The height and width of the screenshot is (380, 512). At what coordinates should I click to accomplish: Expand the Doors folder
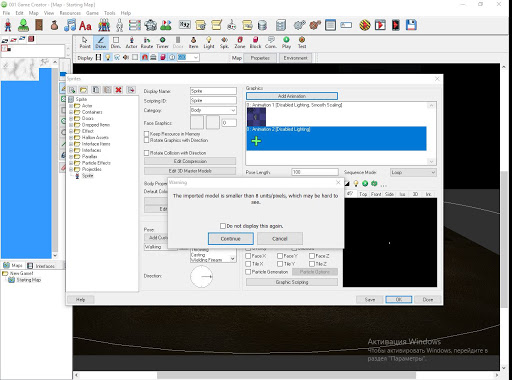pyautogui.click(x=71, y=118)
